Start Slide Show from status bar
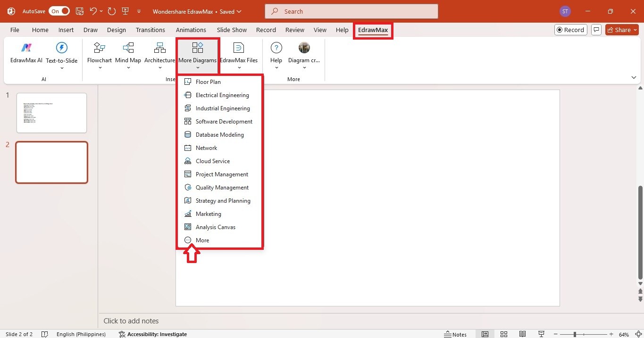The height and width of the screenshot is (338, 644). (x=542, y=334)
